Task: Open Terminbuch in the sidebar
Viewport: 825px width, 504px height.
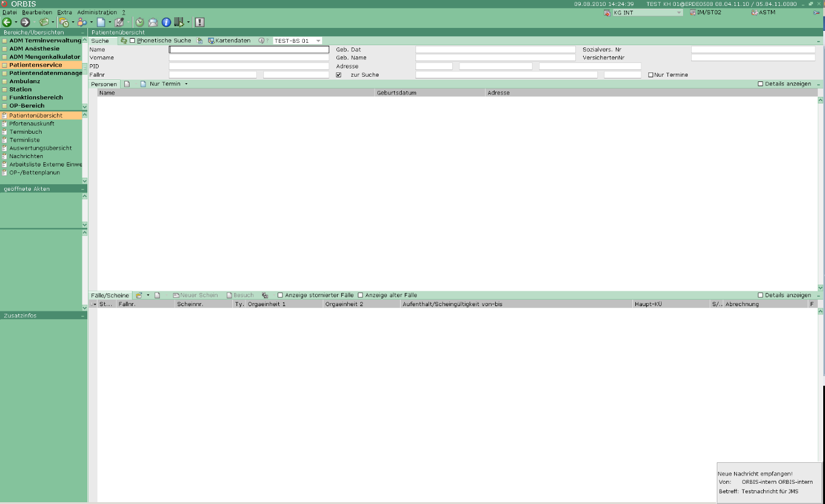Action: click(x=26, y=132)
